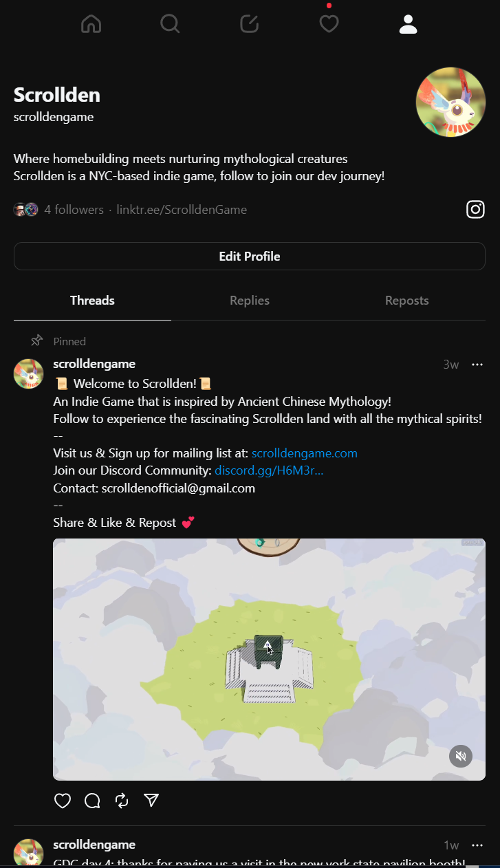Go to the Home feed icon
500x868 pixels.
[x=91, y=24]
